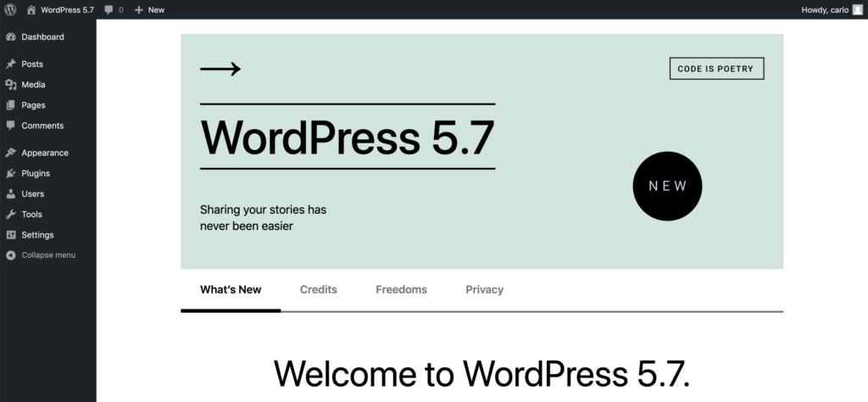Image resolution: width=868 pixels, height=402 pixels.
Task: Click the plus icon beside New
Action: coord(138,10)
